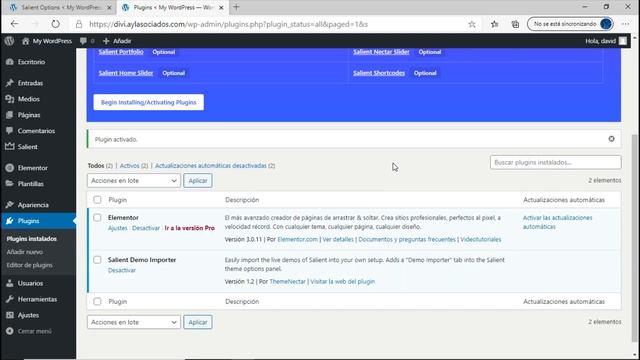Viewport: 640px width, 360px height.
Task: Toggle select-all checkbox in table header
Action: coord(97,200)
